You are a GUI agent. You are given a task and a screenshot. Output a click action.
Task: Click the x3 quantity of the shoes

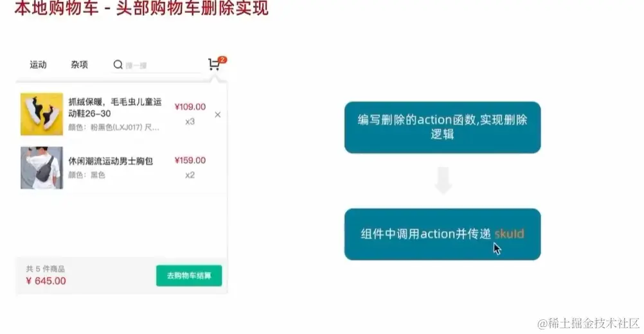coord(190,121)
